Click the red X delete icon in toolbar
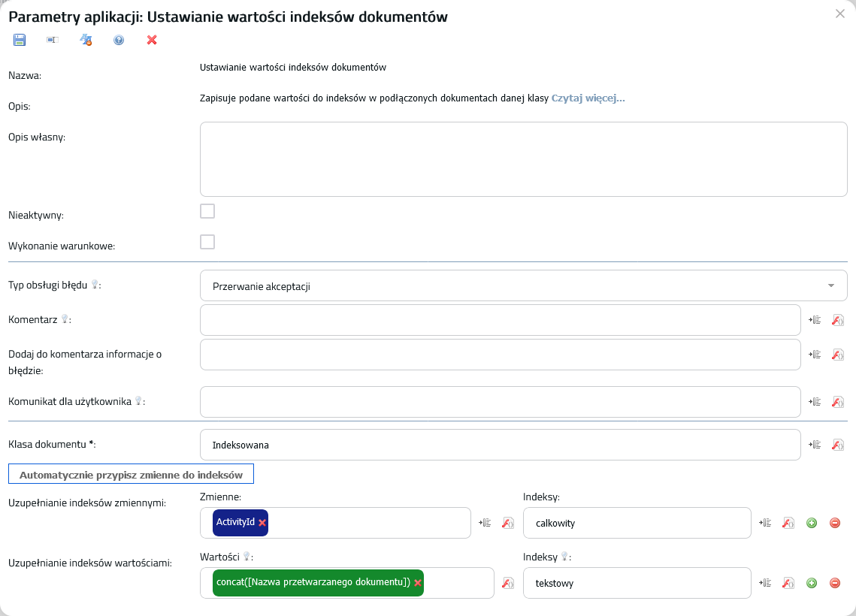 (x=152, y=40)
